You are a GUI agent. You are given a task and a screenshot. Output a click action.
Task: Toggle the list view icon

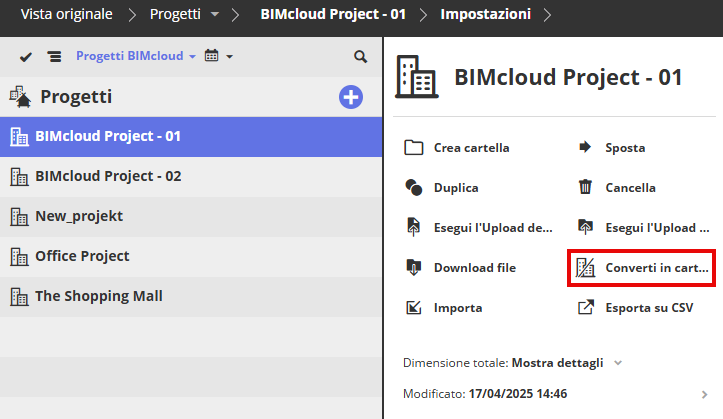point(54,57)
